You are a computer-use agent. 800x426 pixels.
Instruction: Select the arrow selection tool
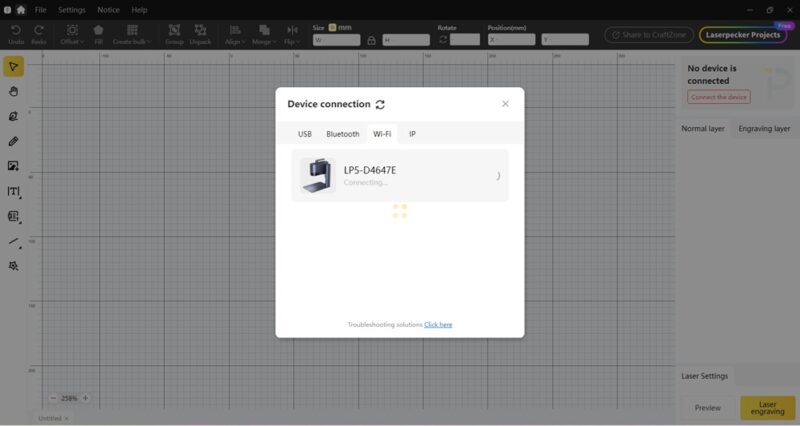pyautogui.click(x=13, y=67)
